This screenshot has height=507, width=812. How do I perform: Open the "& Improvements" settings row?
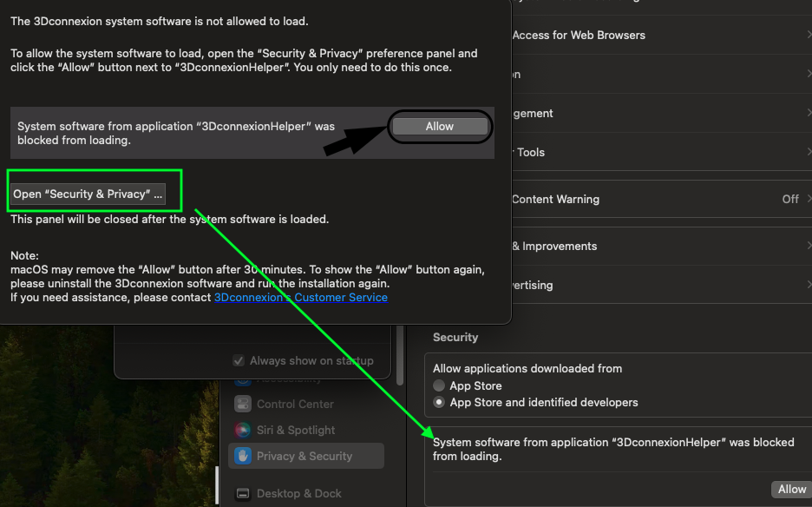coord(661,246)
